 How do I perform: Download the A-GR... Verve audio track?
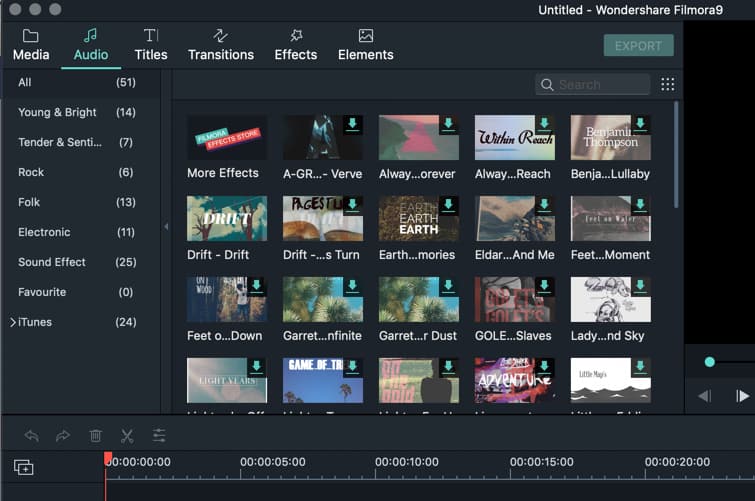click(x=352, y=125)
